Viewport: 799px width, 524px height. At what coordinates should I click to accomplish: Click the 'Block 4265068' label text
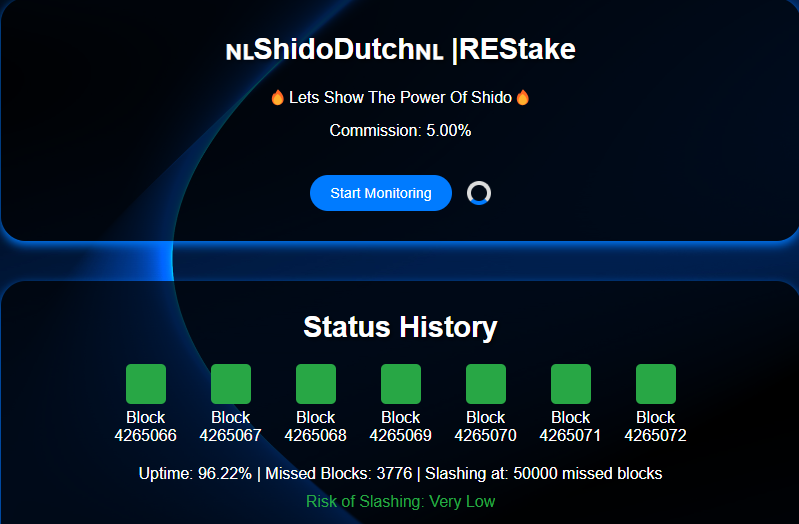pos(316,426)
